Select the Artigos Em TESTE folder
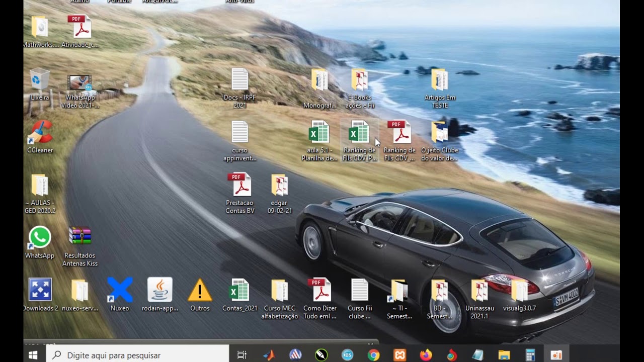This screenshot has width=644, height=362. 439,80
